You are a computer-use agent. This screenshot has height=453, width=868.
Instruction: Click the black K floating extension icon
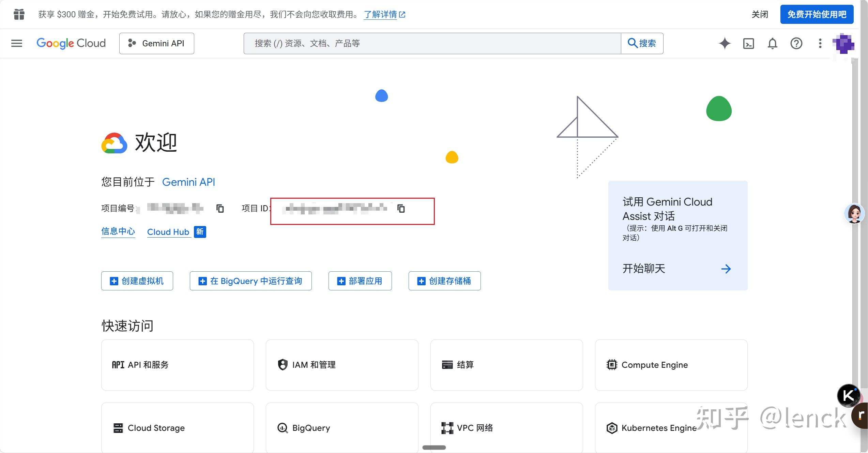pyautogui.click(x=848, y=395)
